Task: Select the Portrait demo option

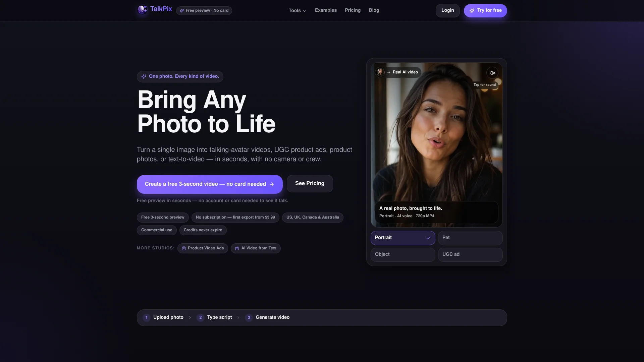Action: pyautogui.click(x=403, y=238)
